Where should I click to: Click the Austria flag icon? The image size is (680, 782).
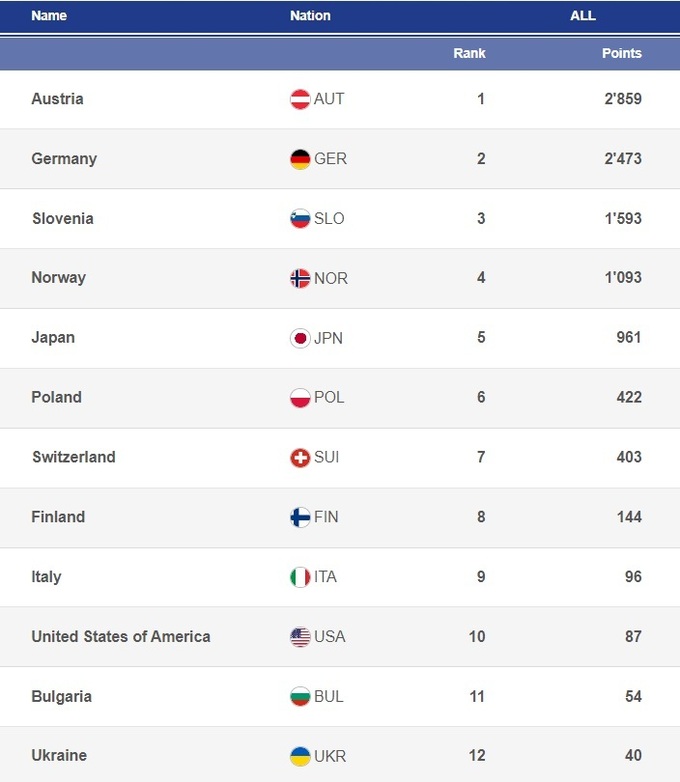300,99
